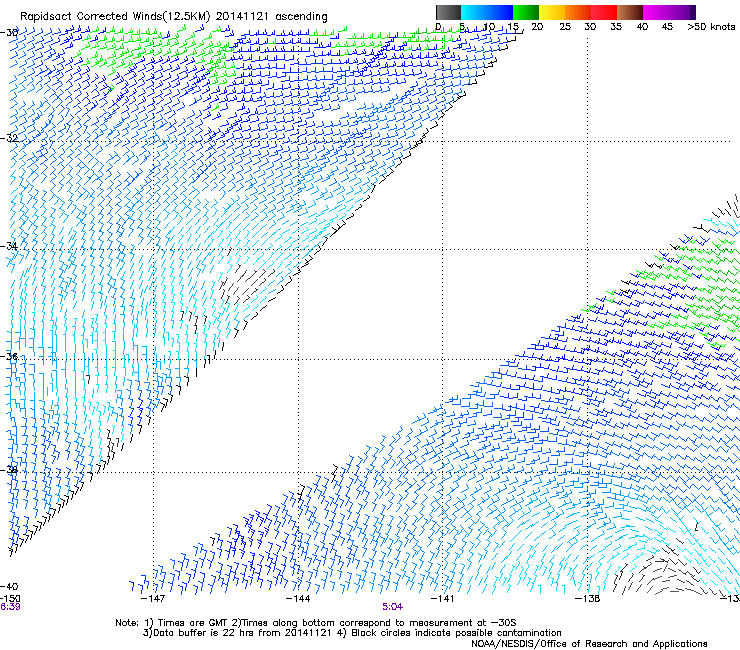Select the '45' legend scale label
740x650 pixels.
click(x=667, y=27)
